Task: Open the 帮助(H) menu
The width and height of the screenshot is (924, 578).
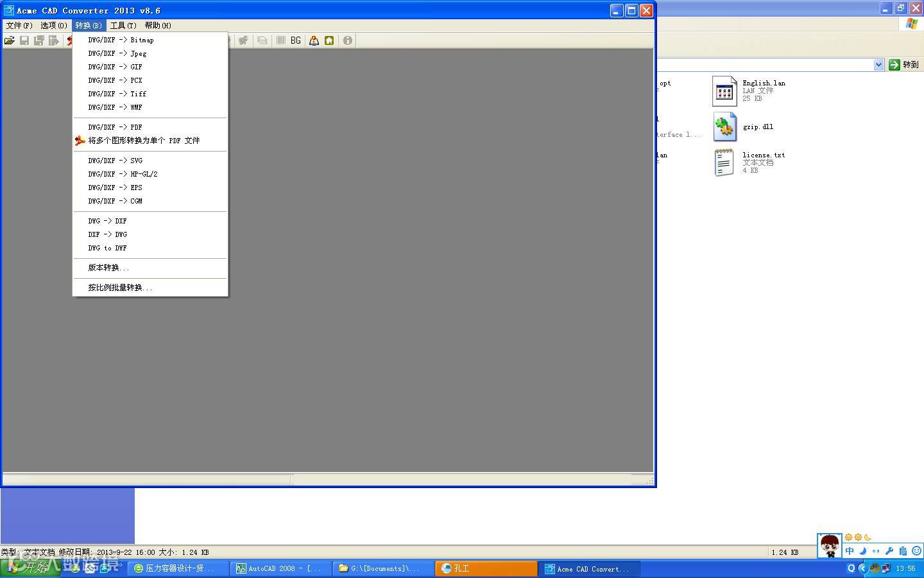Action: click(158, 26)
